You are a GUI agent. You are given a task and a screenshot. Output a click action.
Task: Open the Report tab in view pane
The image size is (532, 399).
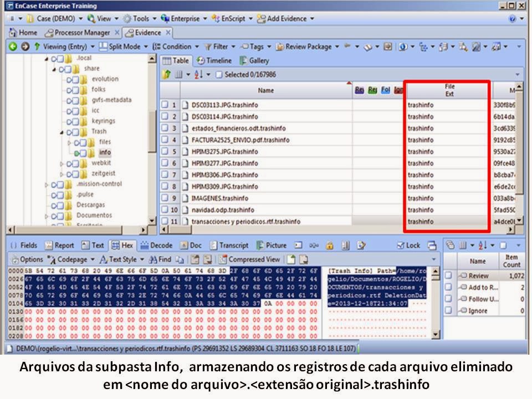coord(59,245)
